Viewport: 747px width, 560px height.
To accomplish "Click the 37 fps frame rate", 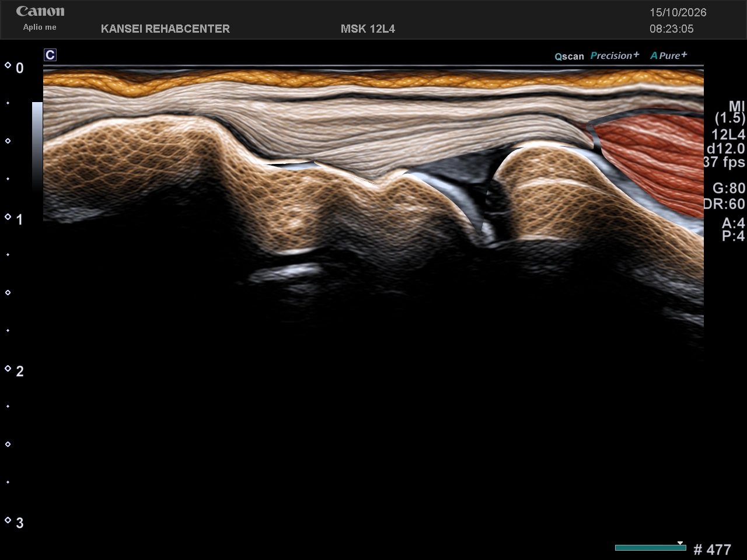I will [x=724, y=162].
